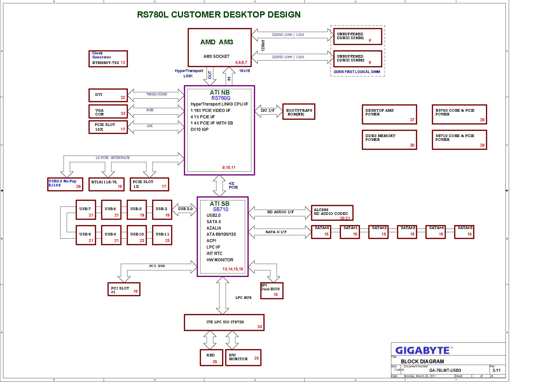555x392 pixels.
Task: Select the DVI connector block
Action: (108, 95)
